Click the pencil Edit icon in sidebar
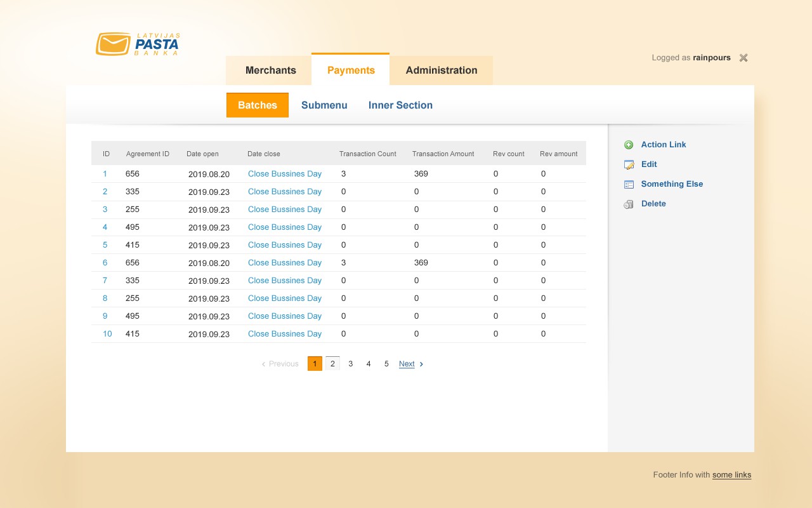This screenshot has height=508, width=812. click(x=629, y=164)
